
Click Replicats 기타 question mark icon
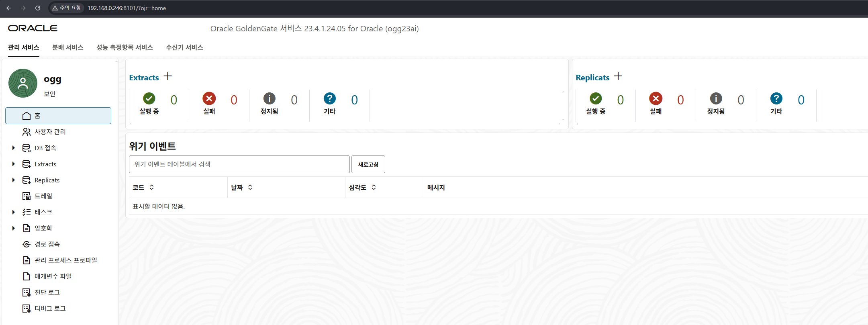pos(776,98)
